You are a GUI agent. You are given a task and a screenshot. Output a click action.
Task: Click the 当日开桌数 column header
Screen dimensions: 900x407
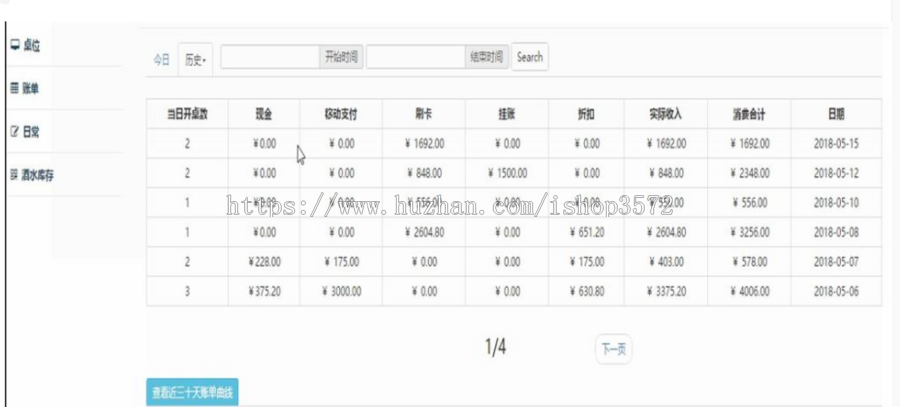click(x=187, y=114)
